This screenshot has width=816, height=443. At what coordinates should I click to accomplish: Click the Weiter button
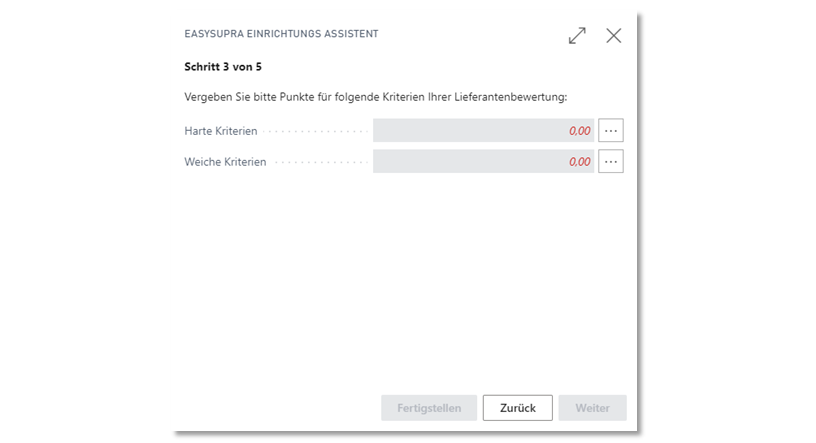592,408
